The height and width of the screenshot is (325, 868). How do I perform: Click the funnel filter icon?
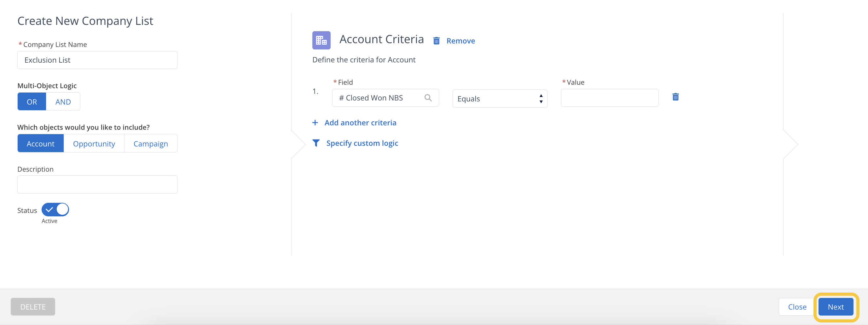316,143
